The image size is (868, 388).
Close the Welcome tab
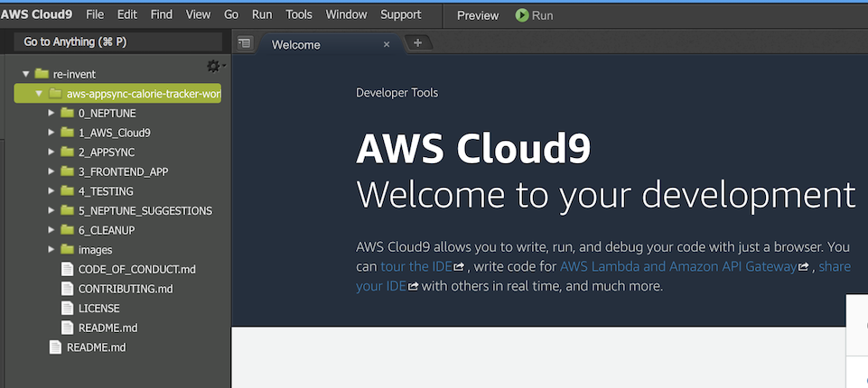point(387,44)
